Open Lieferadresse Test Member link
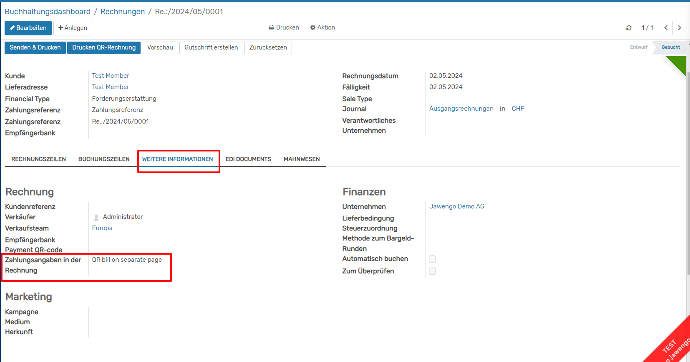The image size is (690, 362). click(110, 87)
